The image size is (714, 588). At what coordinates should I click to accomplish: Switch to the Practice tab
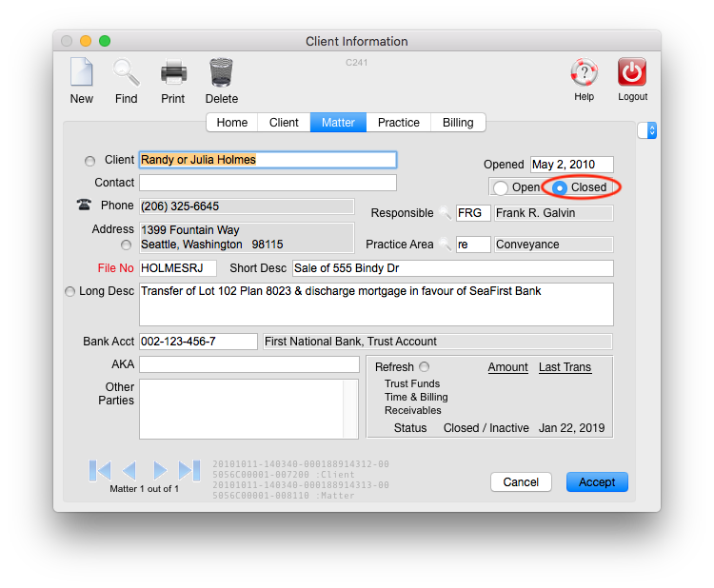[x=398, y=123]
